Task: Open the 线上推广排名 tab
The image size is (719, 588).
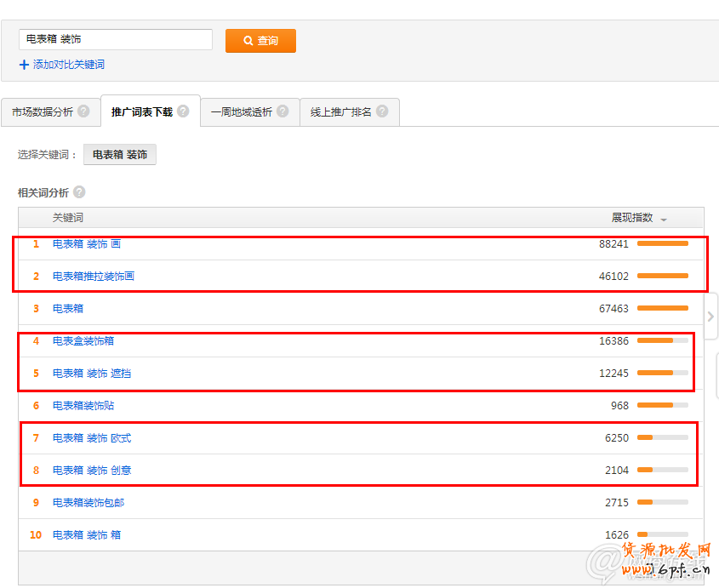Action: pos(341,112)
